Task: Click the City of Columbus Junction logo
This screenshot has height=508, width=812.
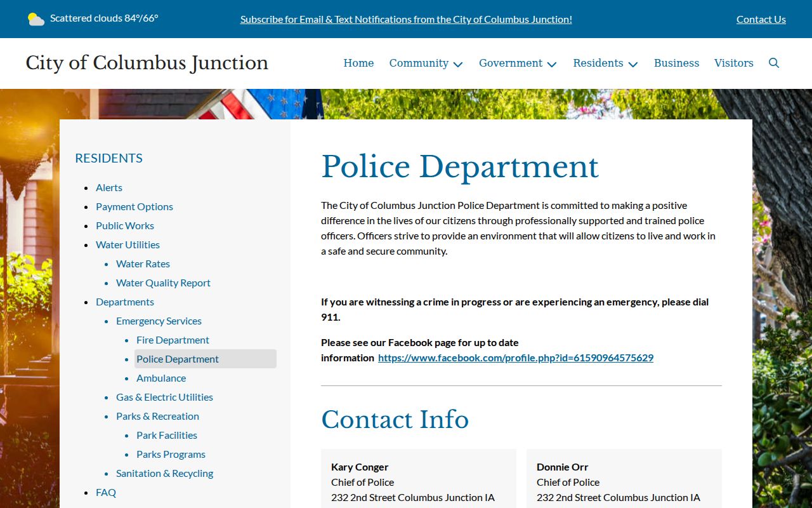Action: (x=147, y=63)
